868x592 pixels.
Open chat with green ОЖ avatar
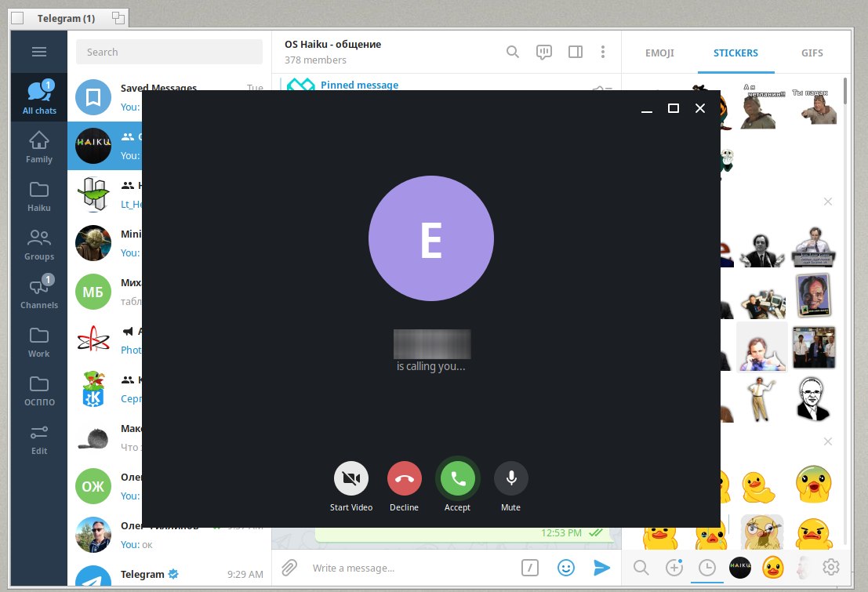pyautogui.click(x=93, y=486)
